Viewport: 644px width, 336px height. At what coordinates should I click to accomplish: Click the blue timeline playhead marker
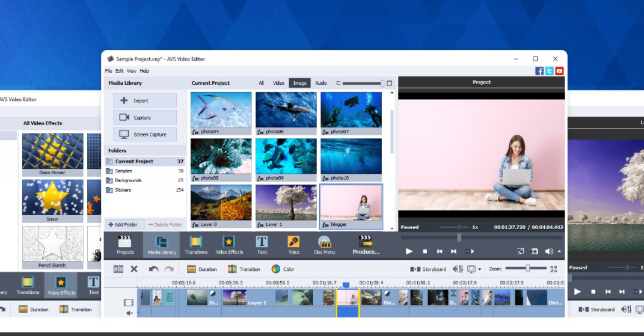(x=346, y=284)
